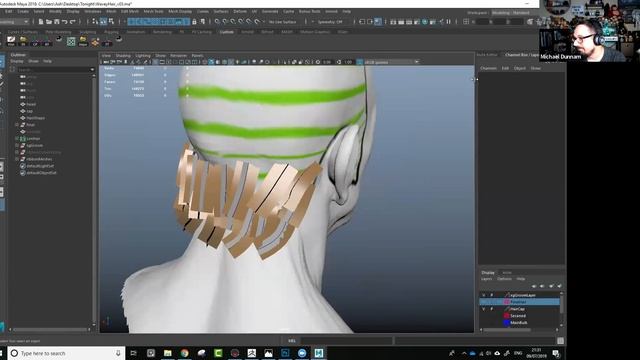Open Channel Box Channels menu
This screenshot has width=640, height=360.
click(x=488, y=69)
